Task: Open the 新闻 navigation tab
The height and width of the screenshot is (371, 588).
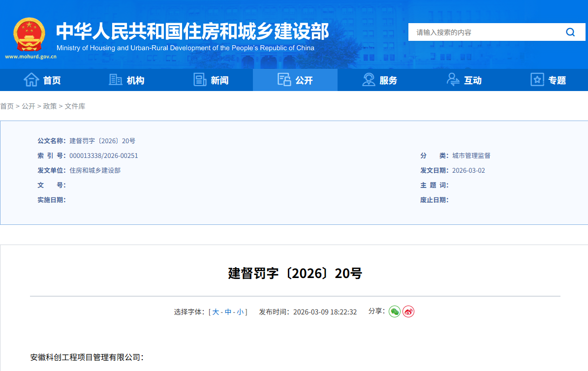Action: (211, 80)
